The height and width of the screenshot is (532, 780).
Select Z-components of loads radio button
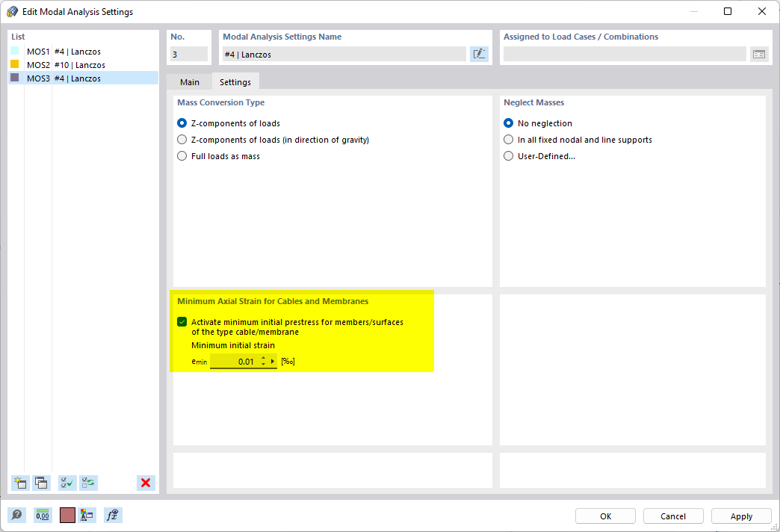pos(182,123)
